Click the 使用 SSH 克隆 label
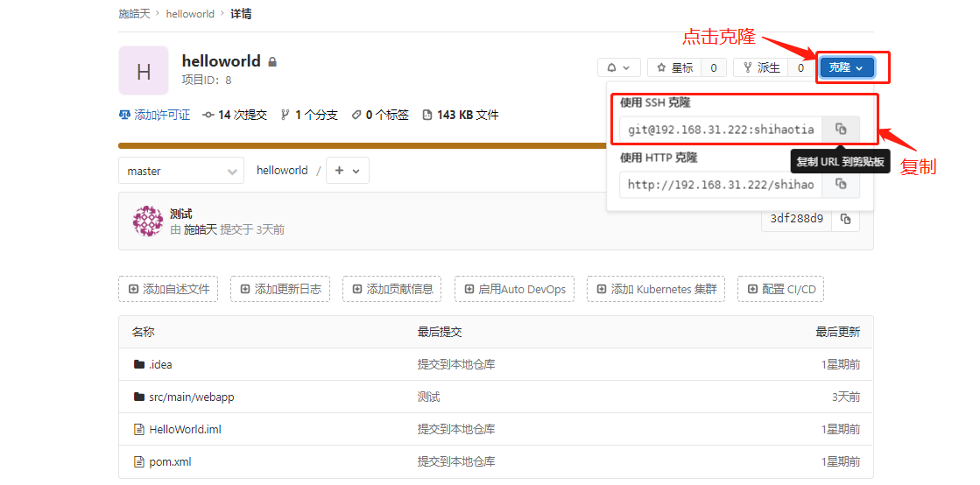Image resolution: width=980 pixels, height=485 pixels. (655, 102)
